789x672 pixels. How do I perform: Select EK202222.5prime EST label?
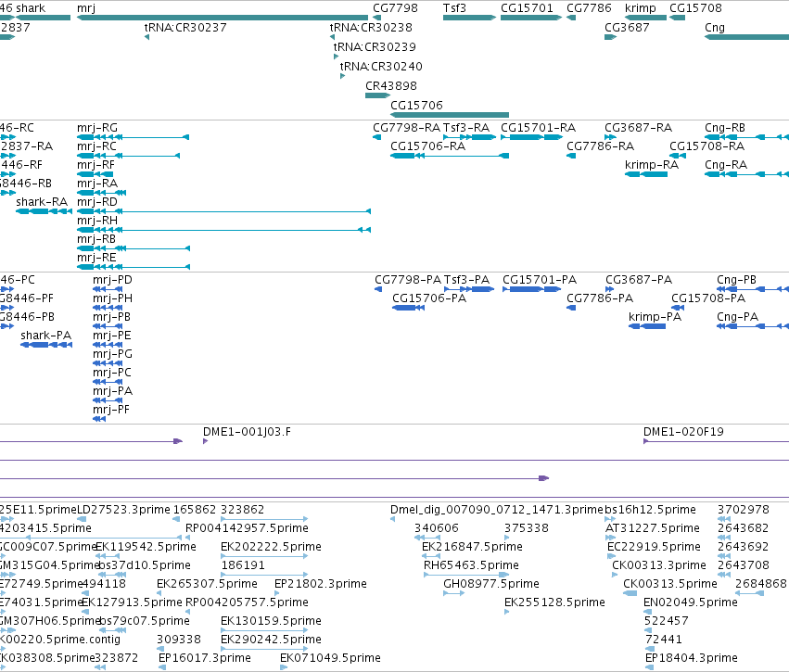(x=271, y=547)
